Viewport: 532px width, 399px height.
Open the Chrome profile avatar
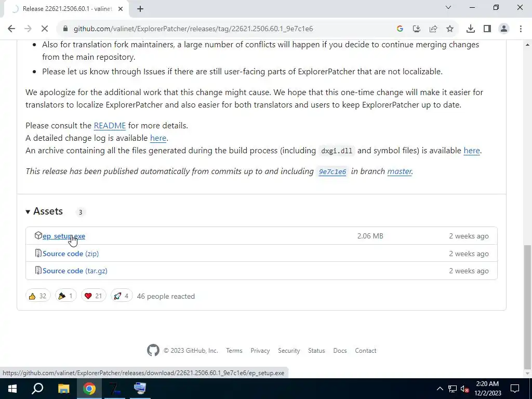pyautogui.click(x=504, y=29)
